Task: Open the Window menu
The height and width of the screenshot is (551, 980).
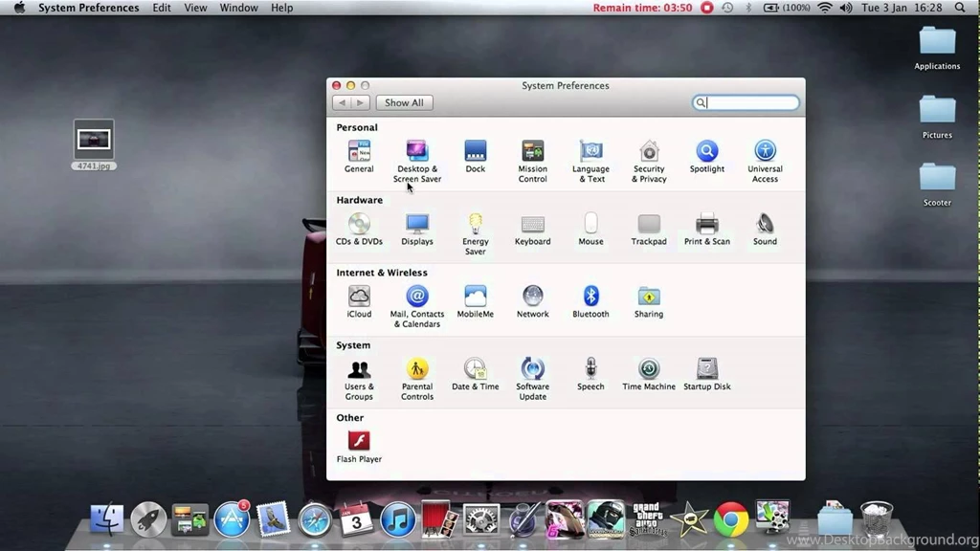Action: click(238, 8)
